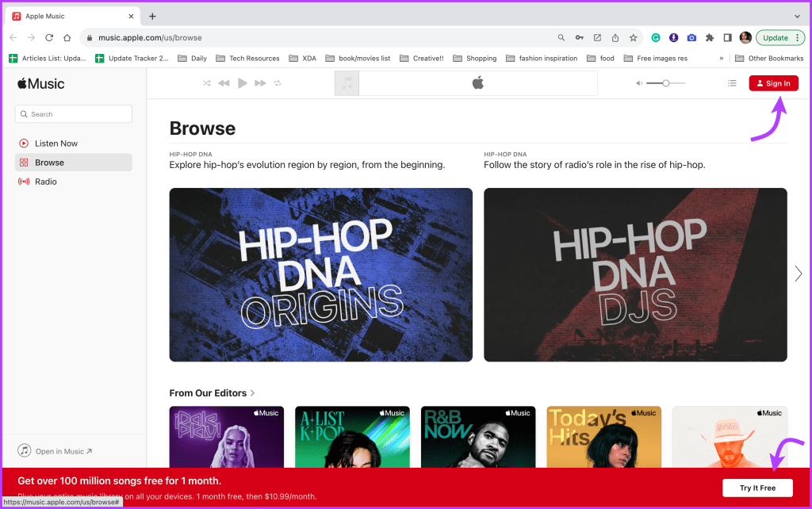
Task: Open the ¡Dale Play! playlist tile
Action: point(226,437)
